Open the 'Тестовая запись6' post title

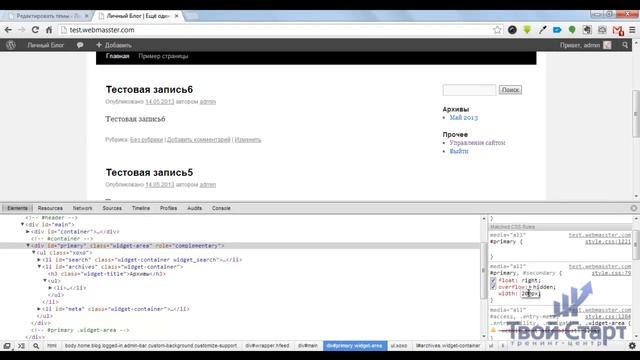click(149, 89)
